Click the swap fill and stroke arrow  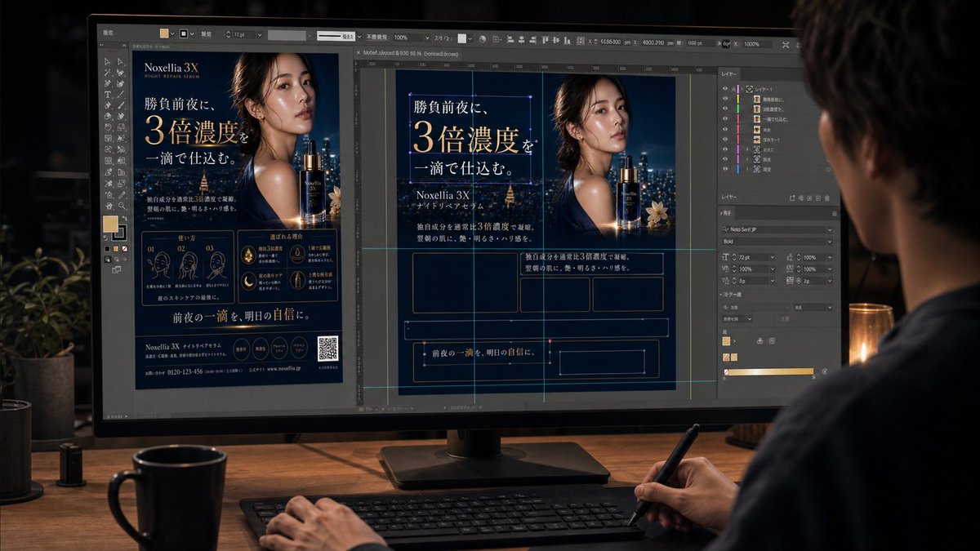coord(125,217)
